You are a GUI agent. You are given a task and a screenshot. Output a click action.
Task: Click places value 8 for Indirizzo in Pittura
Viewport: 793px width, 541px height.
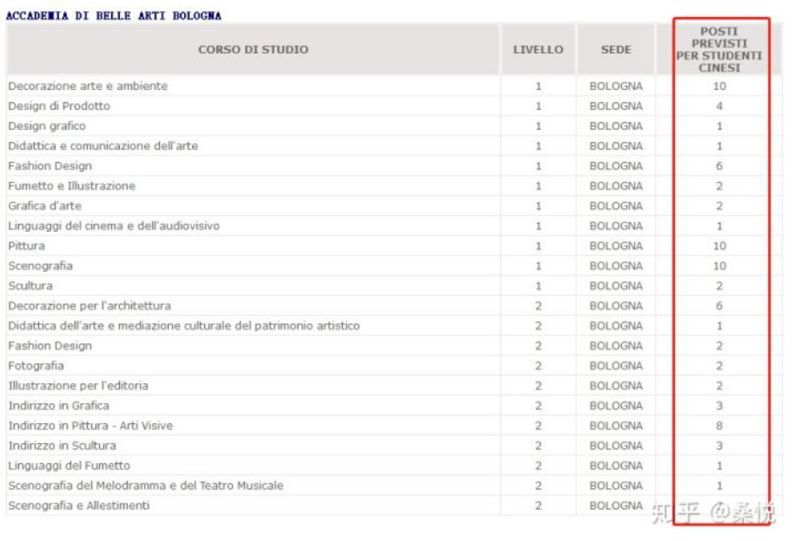pos(719,426)
